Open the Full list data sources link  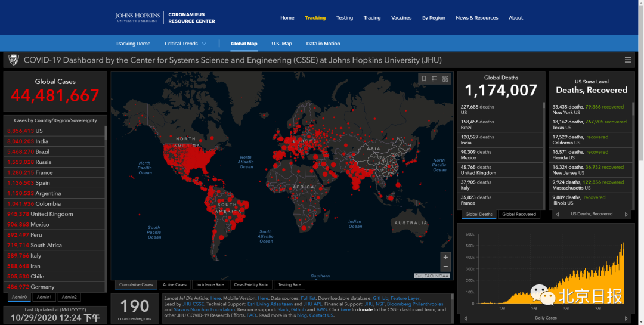pos(308,298)
